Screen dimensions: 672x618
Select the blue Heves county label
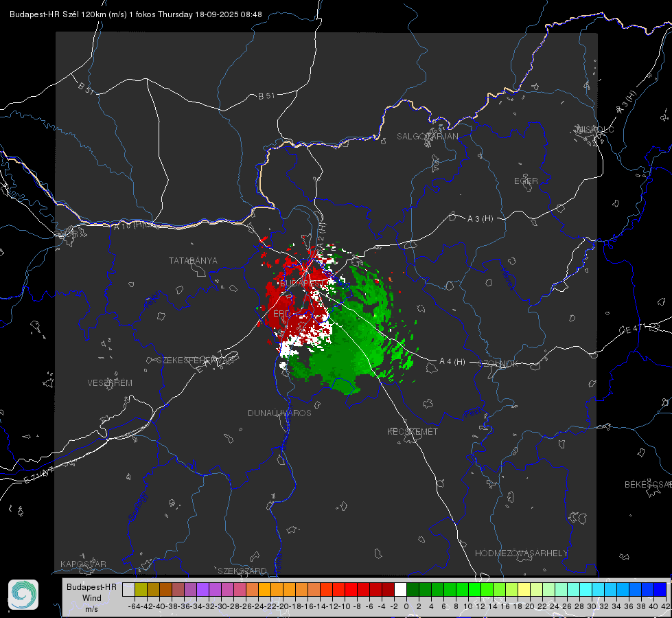[x=508, y=278]
